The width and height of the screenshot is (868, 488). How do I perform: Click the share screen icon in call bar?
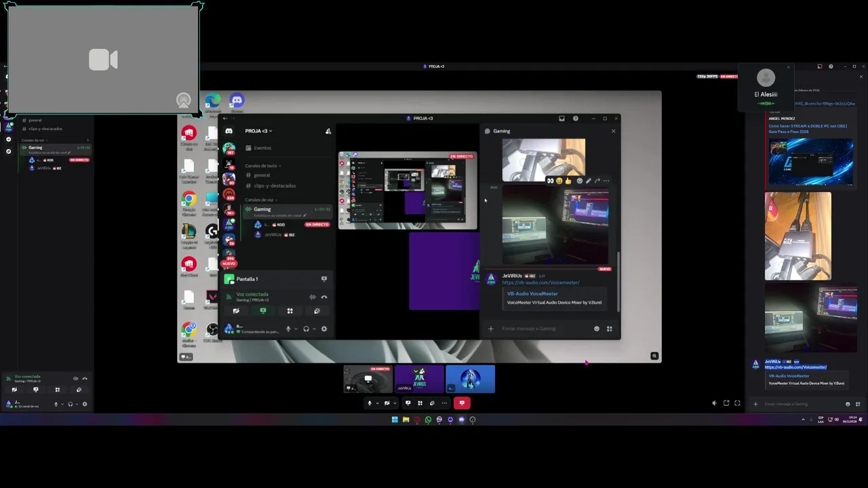[x=408, y=403]
